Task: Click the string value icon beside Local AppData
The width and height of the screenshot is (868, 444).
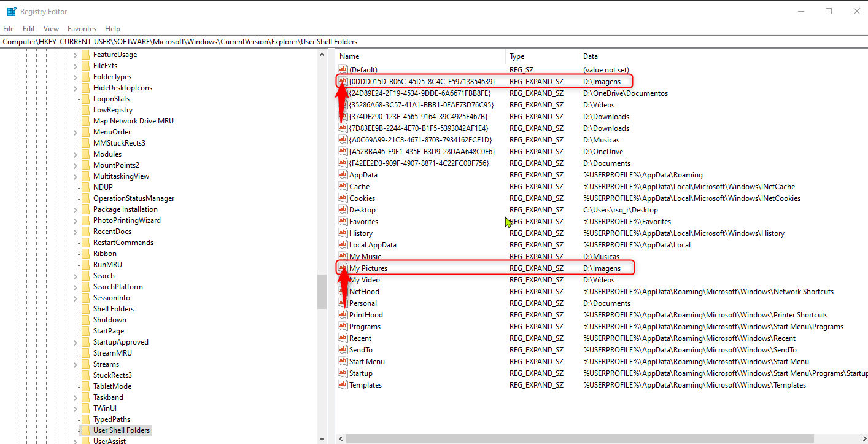Action: pyautogui.click(x=343, y=244)
